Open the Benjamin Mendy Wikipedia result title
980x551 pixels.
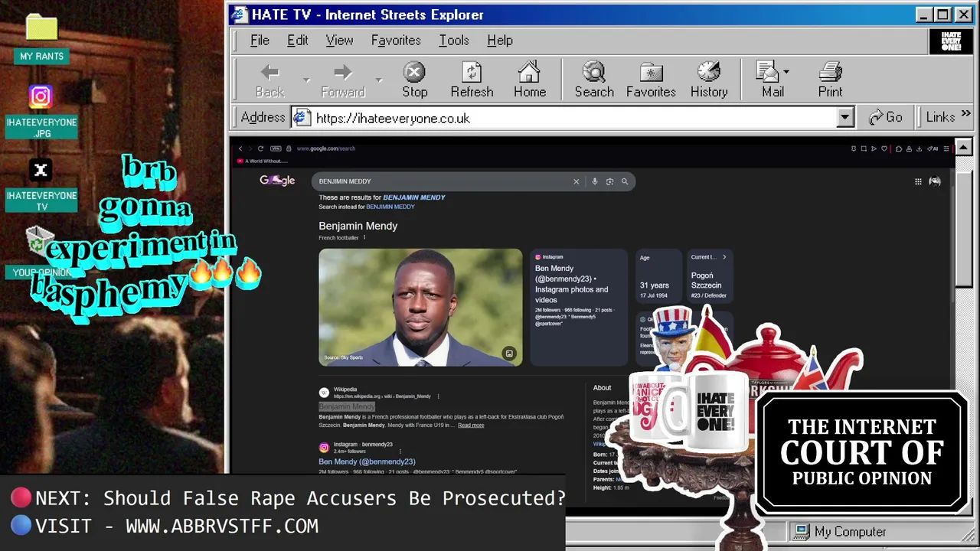tap(347, 407)
